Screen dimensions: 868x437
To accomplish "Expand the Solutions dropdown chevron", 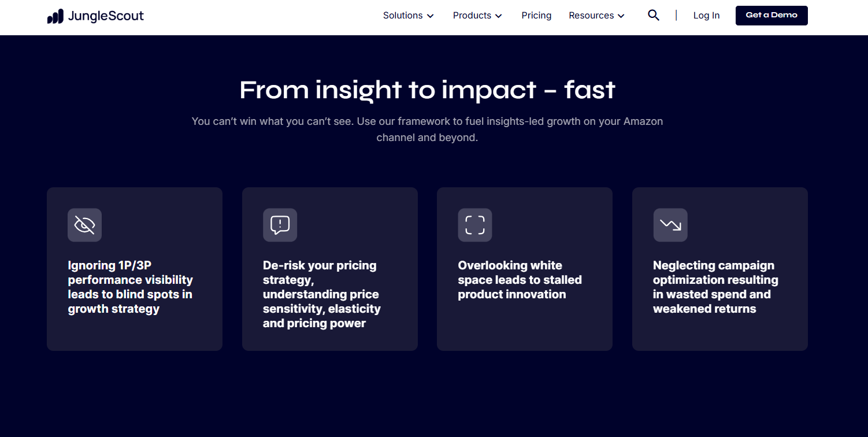I will coord(431,16).
